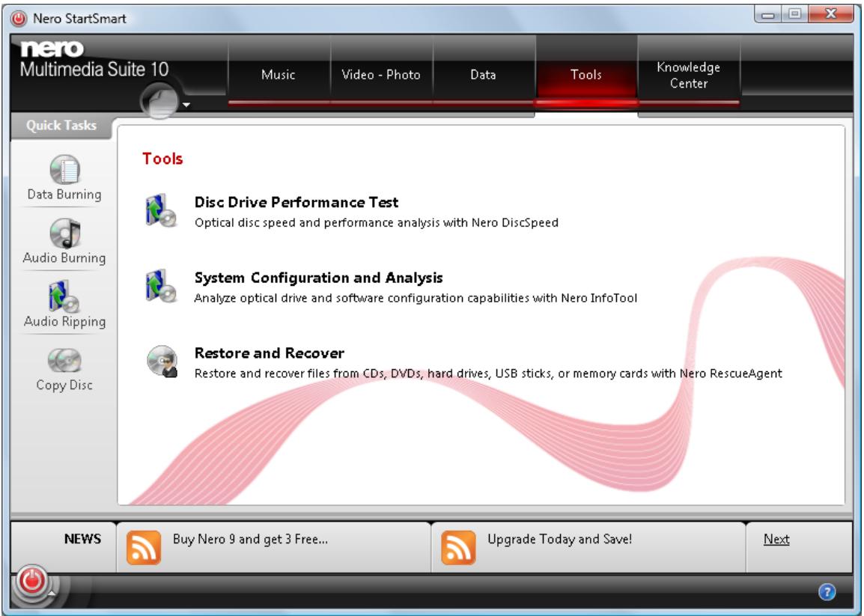Click the NEWS label
The width and height of the screenshot is (864, 616).
[82, 539]
